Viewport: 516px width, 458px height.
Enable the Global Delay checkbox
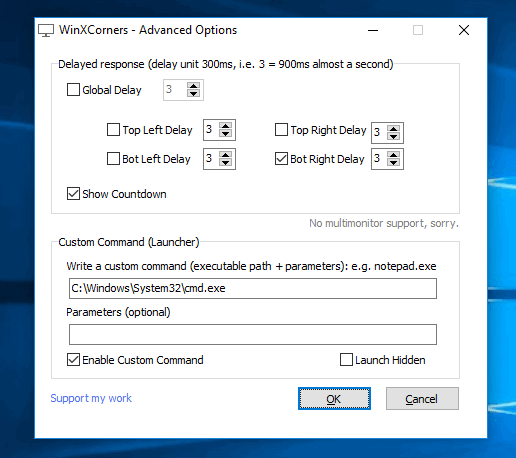click(73, 90)
